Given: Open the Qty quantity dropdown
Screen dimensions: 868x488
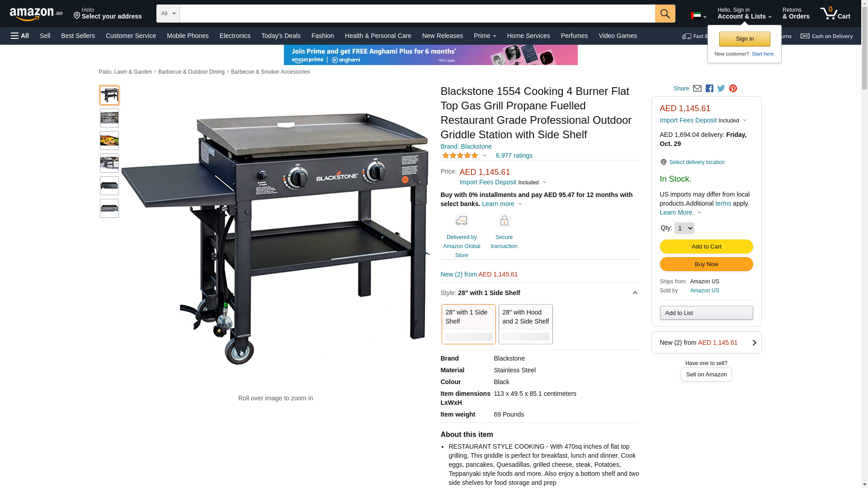Looking at the screenshot, I should (x=684, y=228).
